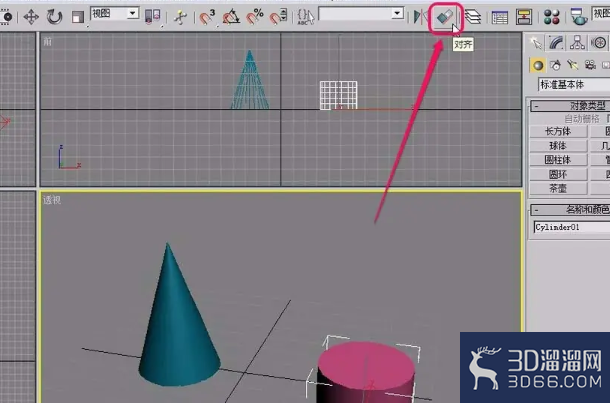The height and width of the screenshot is (403, 610).
Task: Click the 球体 button
Action: tap(558, 146)
